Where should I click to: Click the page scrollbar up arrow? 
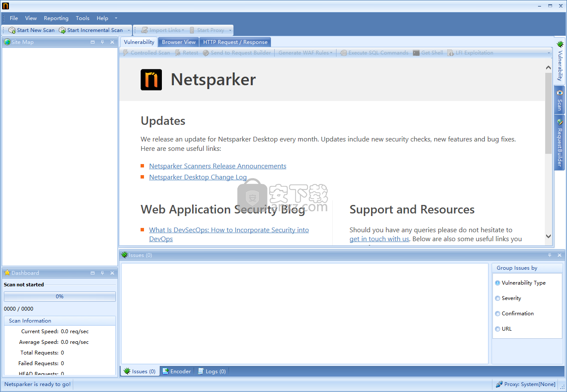(x=548, y=68)
